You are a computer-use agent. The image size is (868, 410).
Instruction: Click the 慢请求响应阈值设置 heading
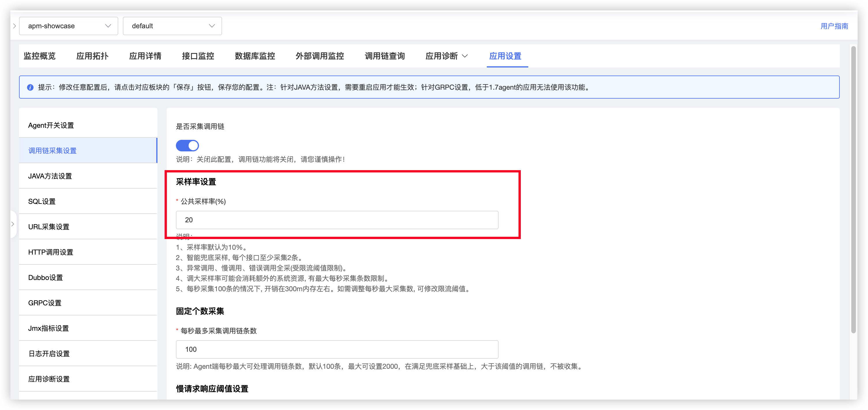click(x=212, y=389)
